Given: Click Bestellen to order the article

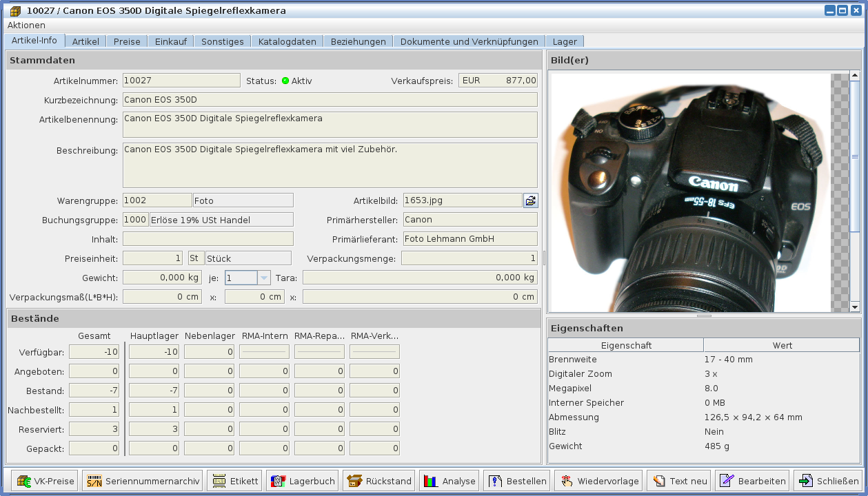Looking at the screenshot, I should pyautogui.click(x=518, y=481).
